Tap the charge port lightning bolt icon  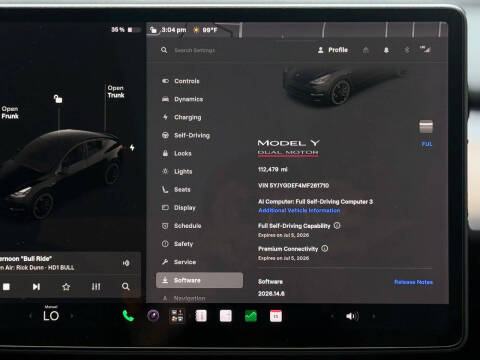[132, 147]
